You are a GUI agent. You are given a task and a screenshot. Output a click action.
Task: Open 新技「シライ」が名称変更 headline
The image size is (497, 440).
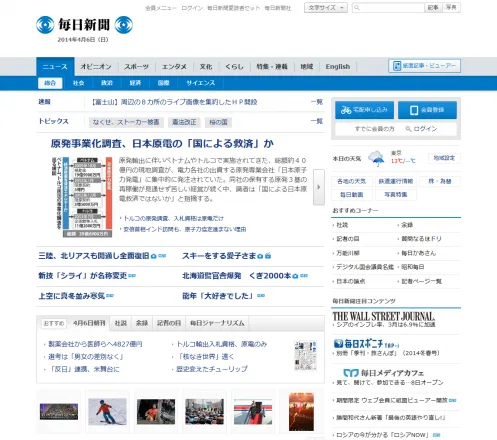coord(83,276)
